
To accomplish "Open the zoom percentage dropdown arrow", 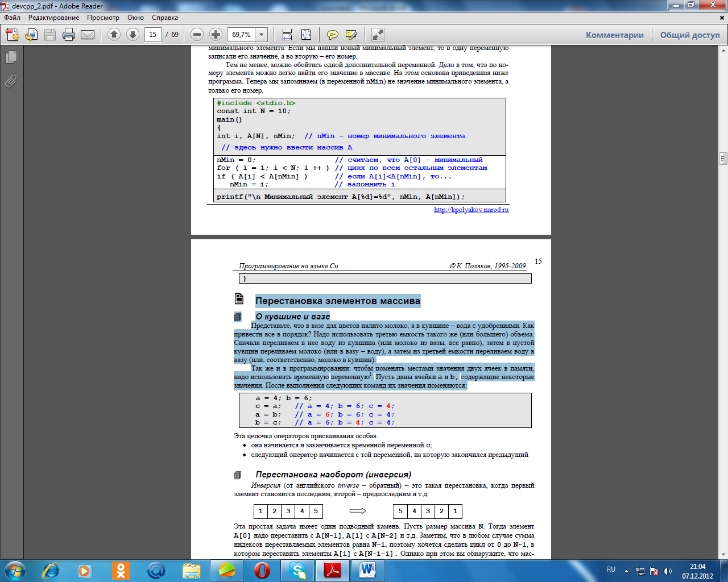I will tap(262, 35).
